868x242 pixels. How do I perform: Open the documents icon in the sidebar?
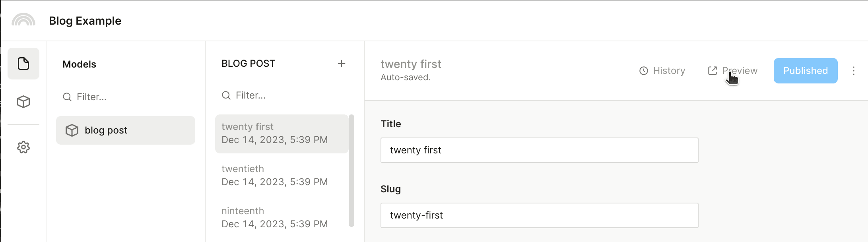23,64
